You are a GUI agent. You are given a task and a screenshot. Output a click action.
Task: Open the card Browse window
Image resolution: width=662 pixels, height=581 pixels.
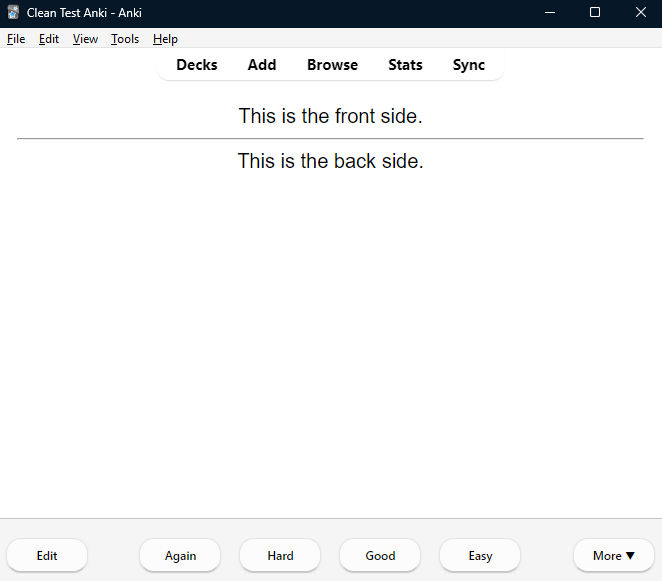coord(332,65)
